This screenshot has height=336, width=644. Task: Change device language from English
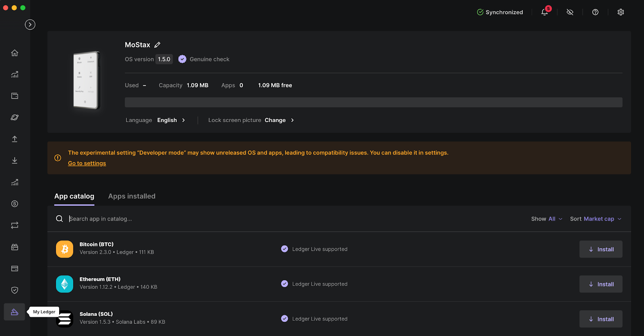(x=171, y=120)
